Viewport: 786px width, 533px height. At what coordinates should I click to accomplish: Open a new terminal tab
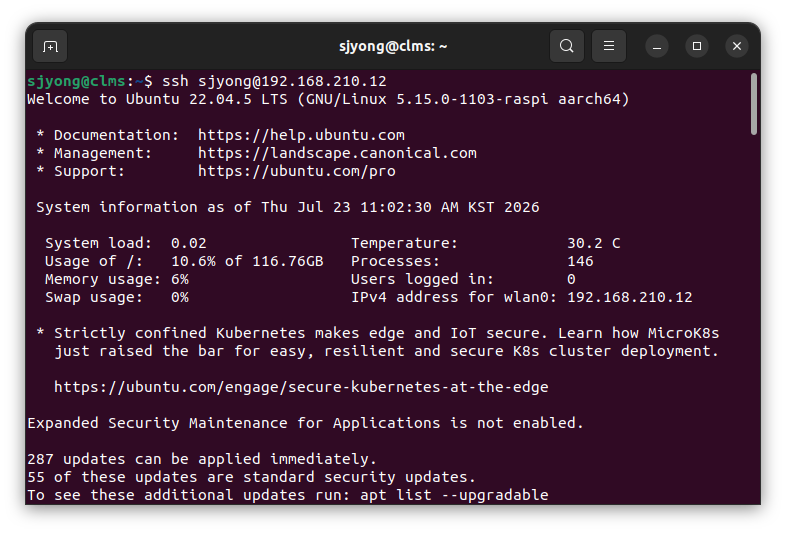[50, 47]
